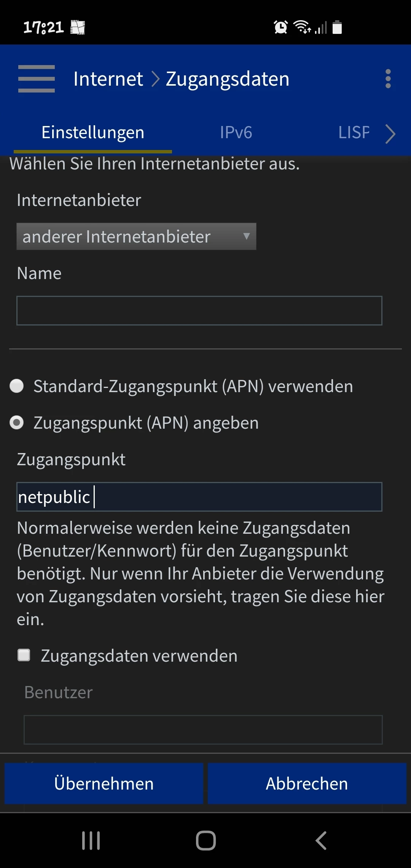Switch to the IPv6 tab
Viewport: 411px width, 868px height.
(x=236, y=133)
